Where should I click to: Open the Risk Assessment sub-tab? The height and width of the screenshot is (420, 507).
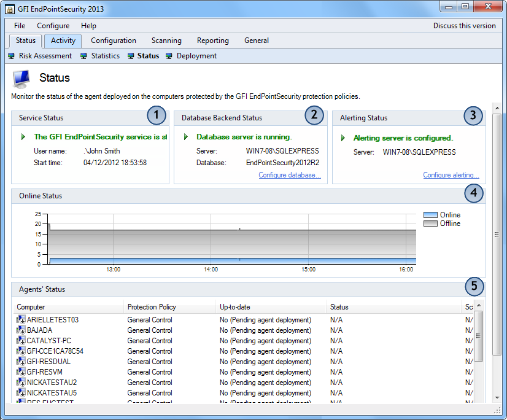click(45, 56)
